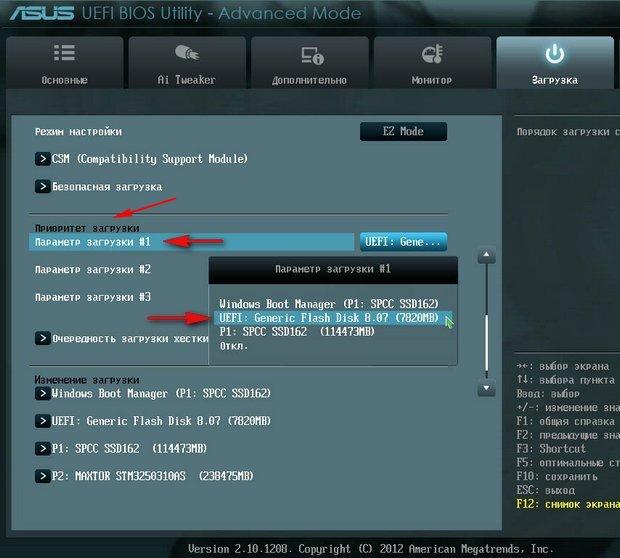This screenshot has height=558, width=620.
Task: Click the Загрузка power icon
Action: click(555, 54)
